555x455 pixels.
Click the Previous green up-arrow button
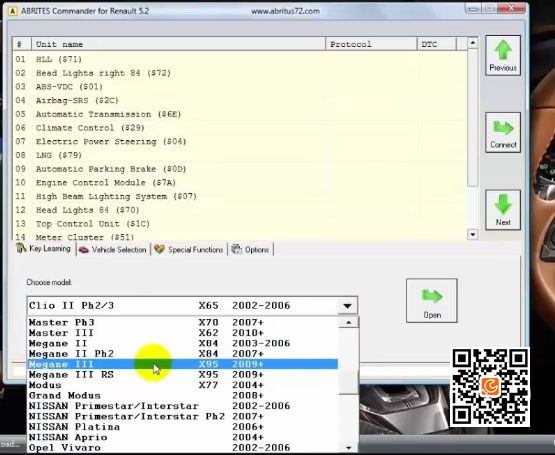pos(503,55)
